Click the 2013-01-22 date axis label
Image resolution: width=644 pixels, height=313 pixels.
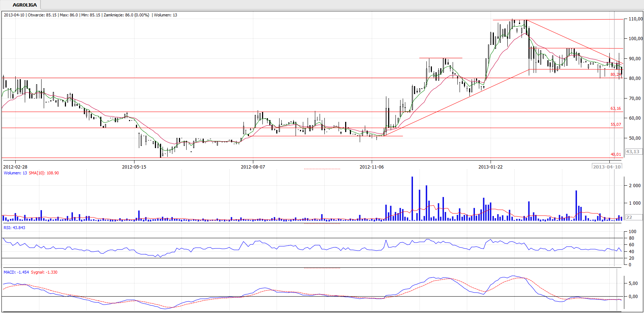click(490, 167)
